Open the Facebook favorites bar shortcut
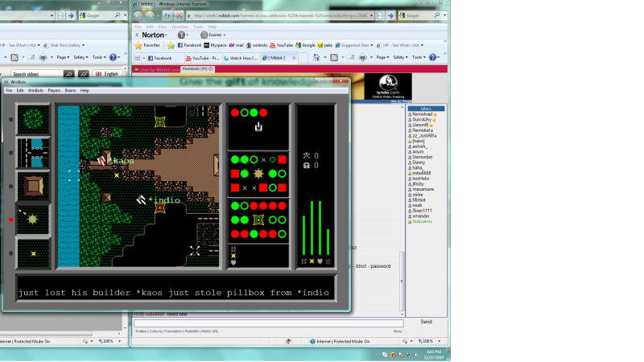644x362 pixels. click(189, 45)
